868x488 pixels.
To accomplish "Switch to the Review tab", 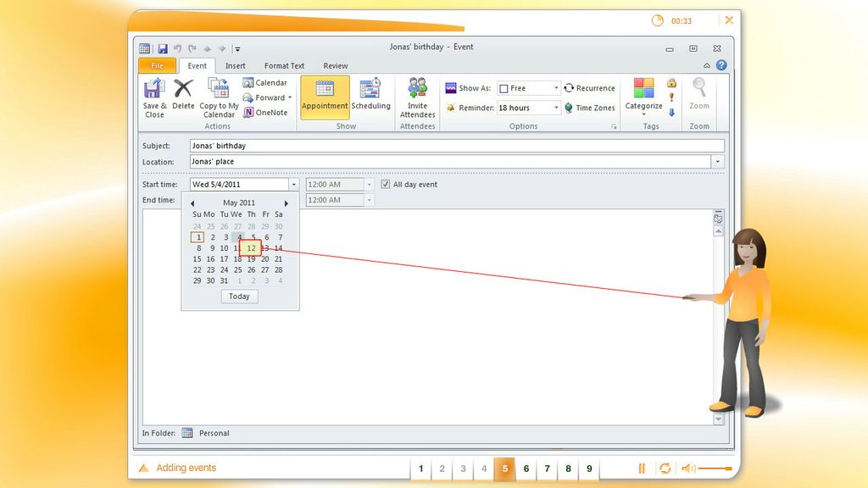I will click(336, 65).
